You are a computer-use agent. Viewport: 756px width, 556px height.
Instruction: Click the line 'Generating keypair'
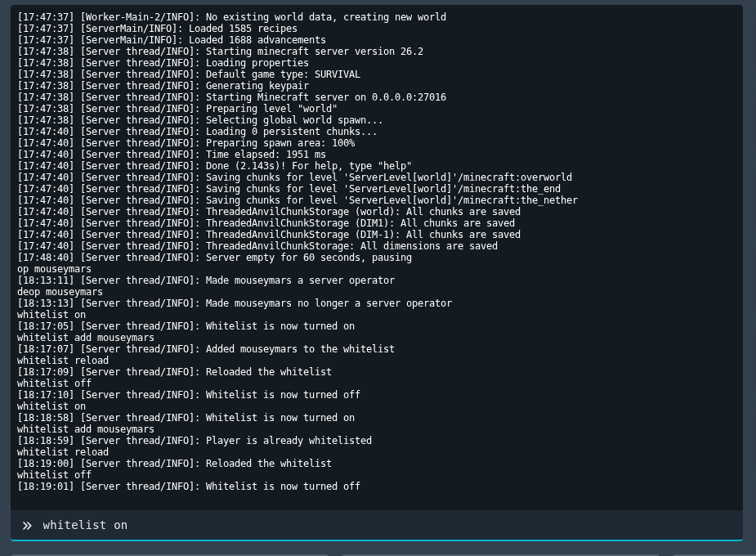coord(163,86)
